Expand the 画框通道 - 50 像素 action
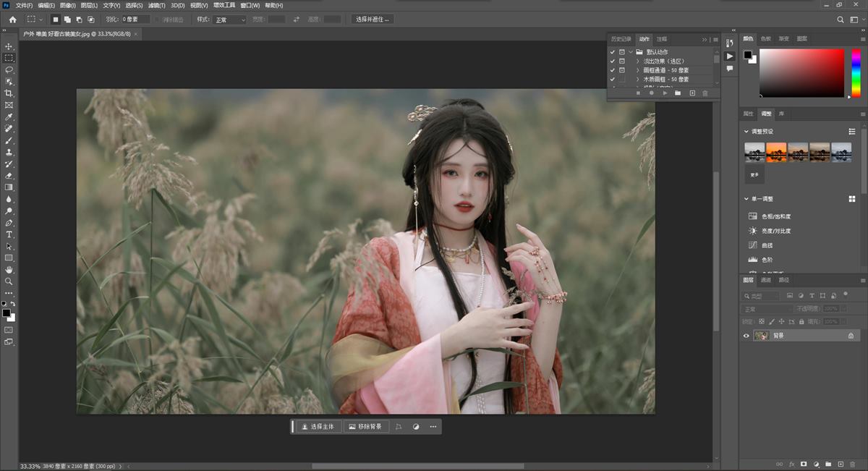The image size is (868, 471). (x=637, y=70)
